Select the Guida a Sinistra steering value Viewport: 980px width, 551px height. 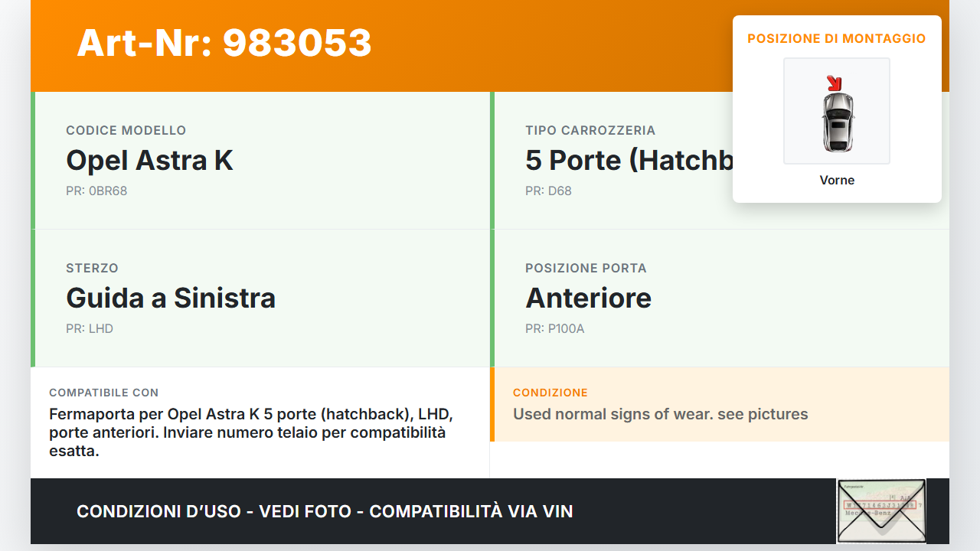(171, 298)
